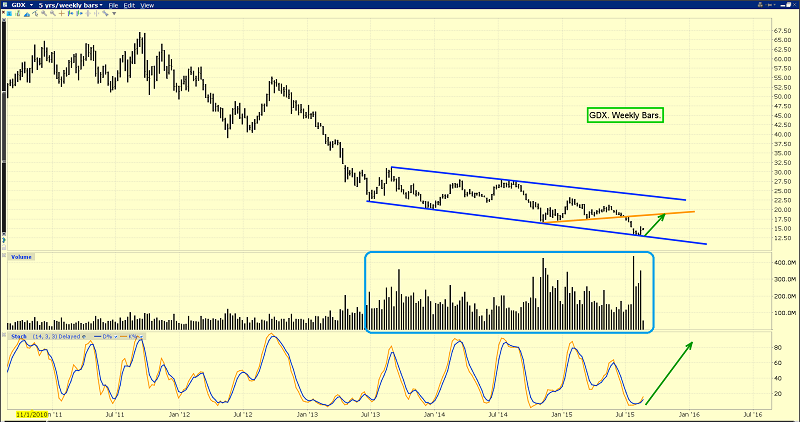Expand the toolbar overflow triangle

pos(114,13)
